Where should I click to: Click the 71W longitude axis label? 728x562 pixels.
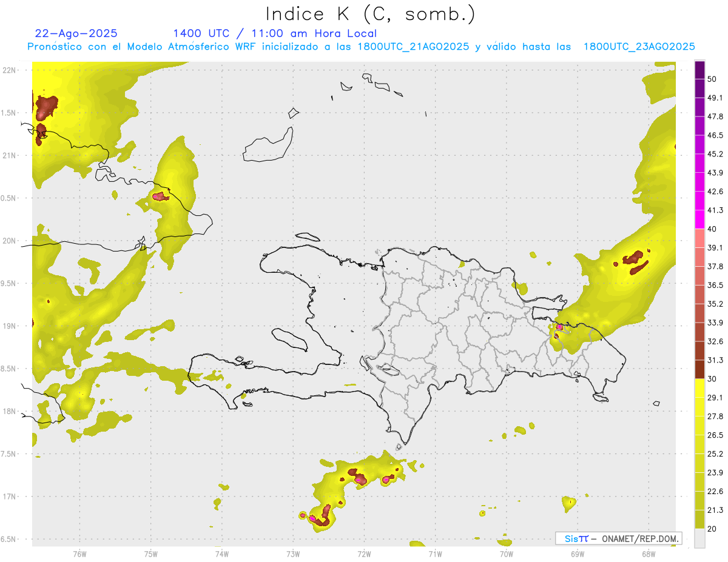(435, 554)
